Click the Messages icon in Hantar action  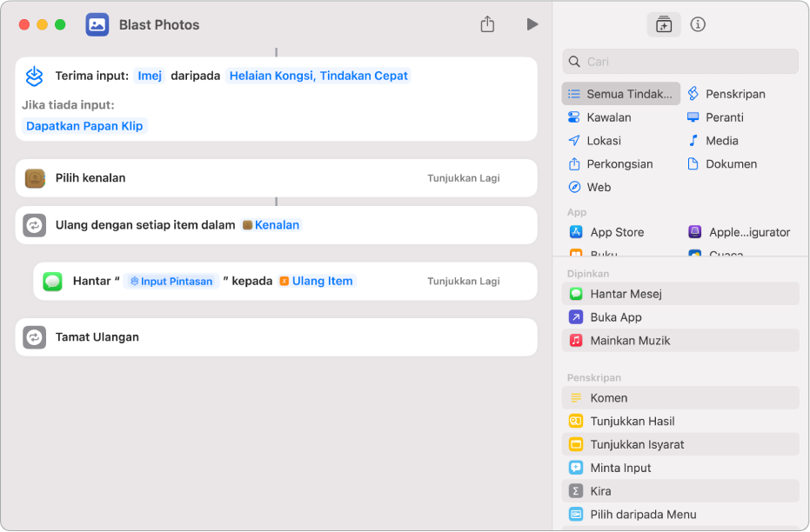point(53,282)
